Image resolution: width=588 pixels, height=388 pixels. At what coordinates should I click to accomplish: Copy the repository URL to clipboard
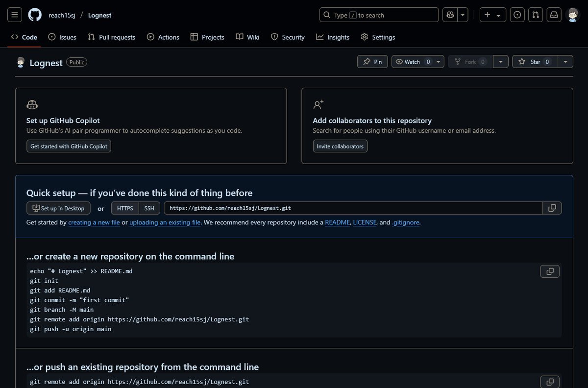pos(552,208)
